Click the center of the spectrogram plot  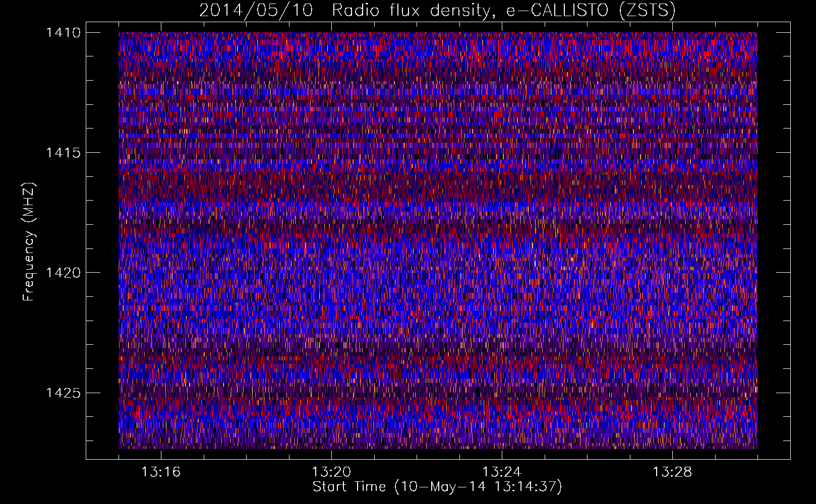(438, 240)
